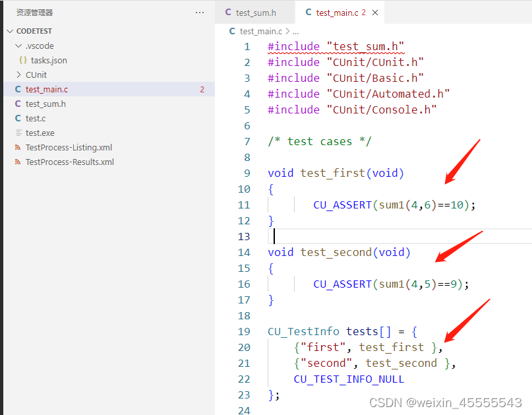532x415 pixels.
Task: Click test_second in the line 14 function declaration
Action: pyautogui.click(x=336, y=252)
